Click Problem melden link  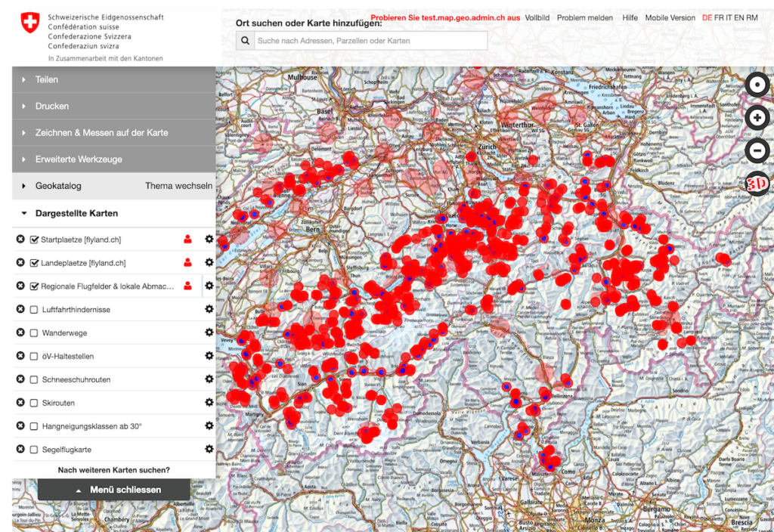point(585,18)
